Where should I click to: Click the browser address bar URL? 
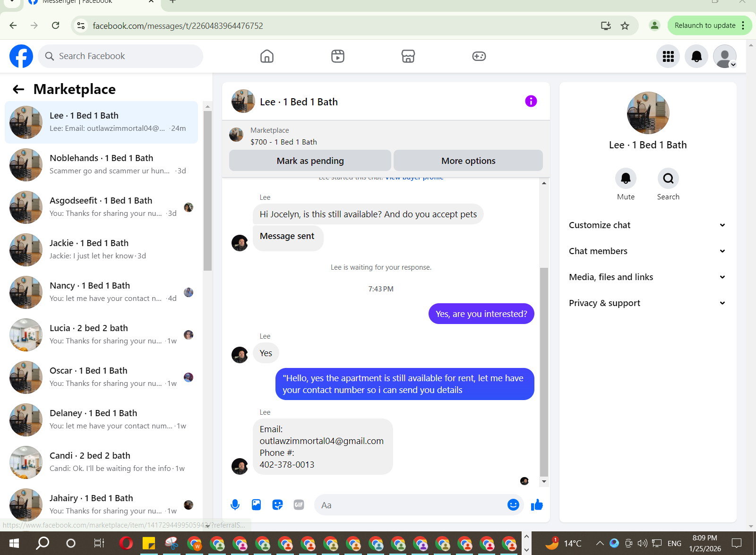pyautogui.click(x=178, y=26)
